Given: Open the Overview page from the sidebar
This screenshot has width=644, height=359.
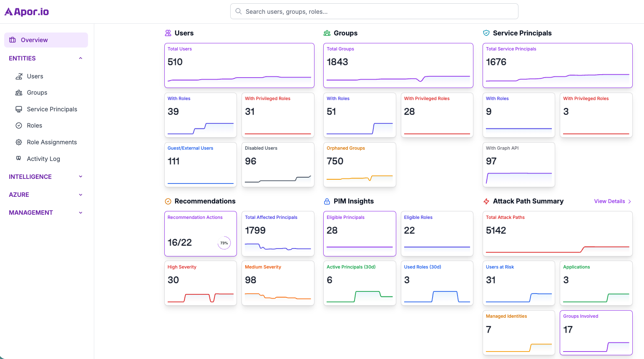Looking at the screenshot, I should coord(34,40).
